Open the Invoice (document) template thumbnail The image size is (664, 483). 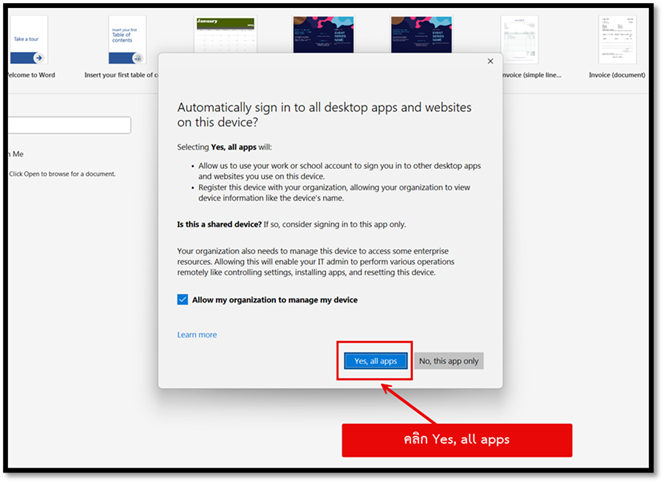(x=617, y=40)
